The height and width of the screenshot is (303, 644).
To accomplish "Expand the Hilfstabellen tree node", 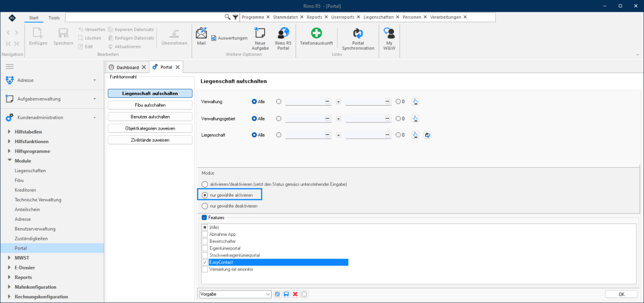I will click(9, 132).
